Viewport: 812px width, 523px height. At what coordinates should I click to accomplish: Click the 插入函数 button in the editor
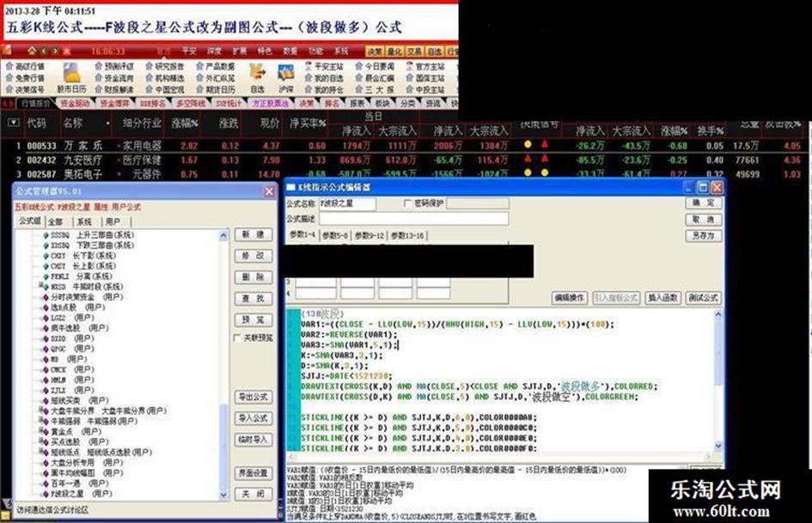pos(662,298)
